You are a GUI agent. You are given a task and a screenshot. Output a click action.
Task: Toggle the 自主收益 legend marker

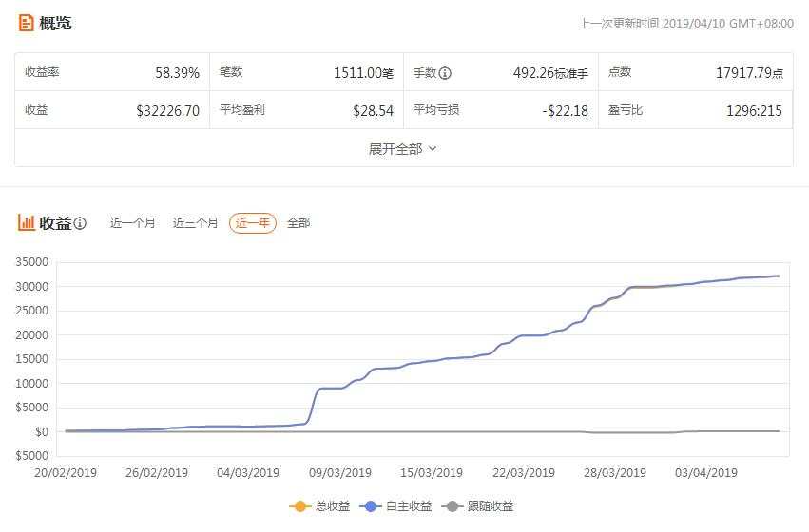[371, 506]
